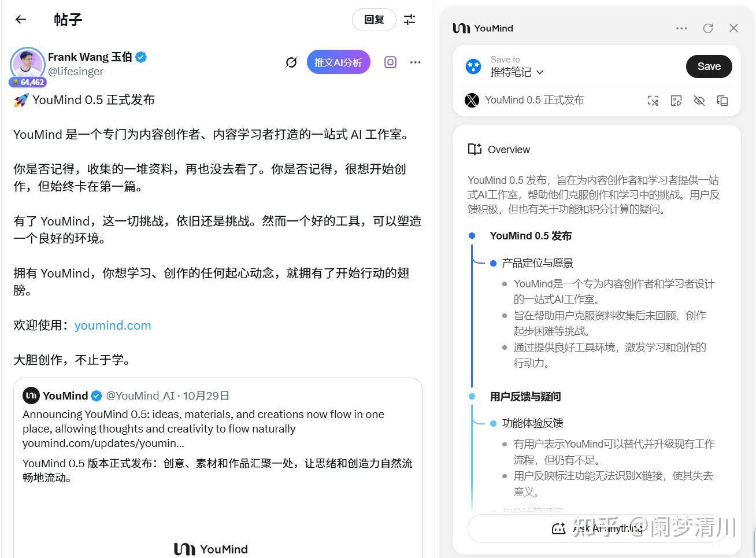Click the X platform icon before the note title
Screen dimensions: 756x558
472,99
